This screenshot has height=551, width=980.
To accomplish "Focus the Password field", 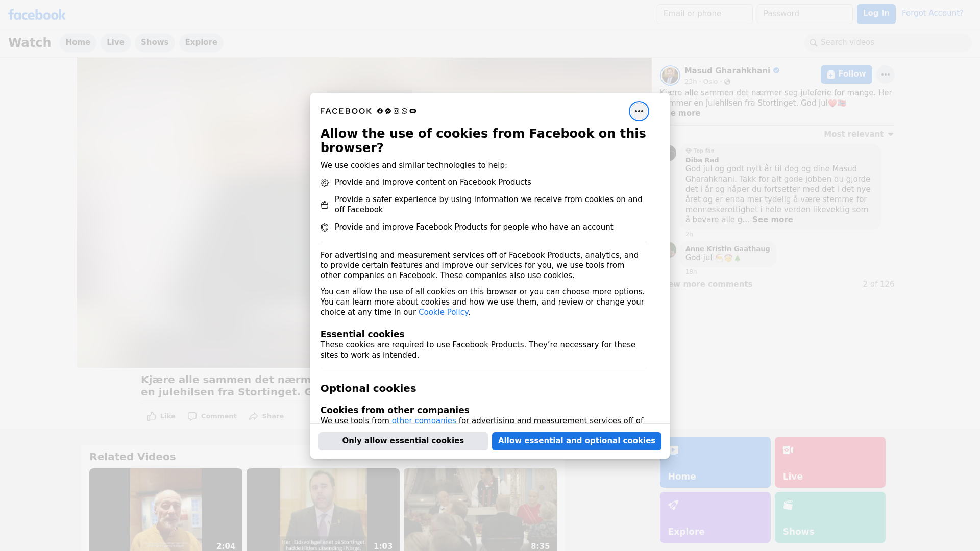I will (804, 14).
